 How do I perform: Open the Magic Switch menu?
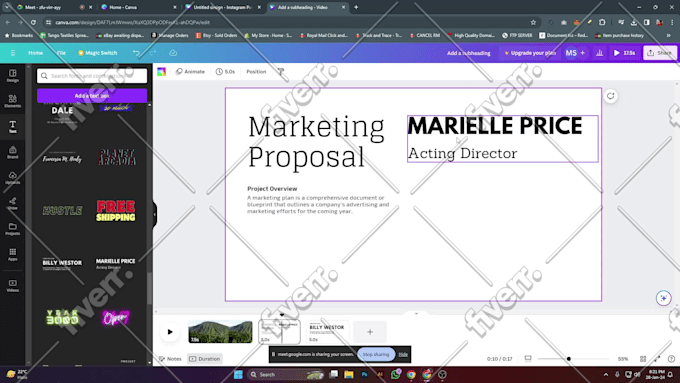[98, 53]
